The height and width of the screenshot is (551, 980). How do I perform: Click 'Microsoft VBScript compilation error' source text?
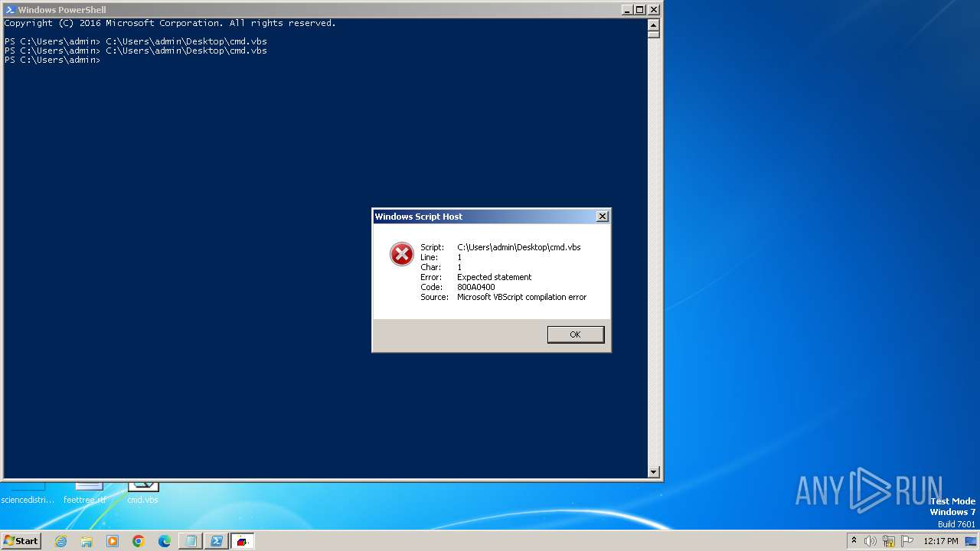(522, 297)
